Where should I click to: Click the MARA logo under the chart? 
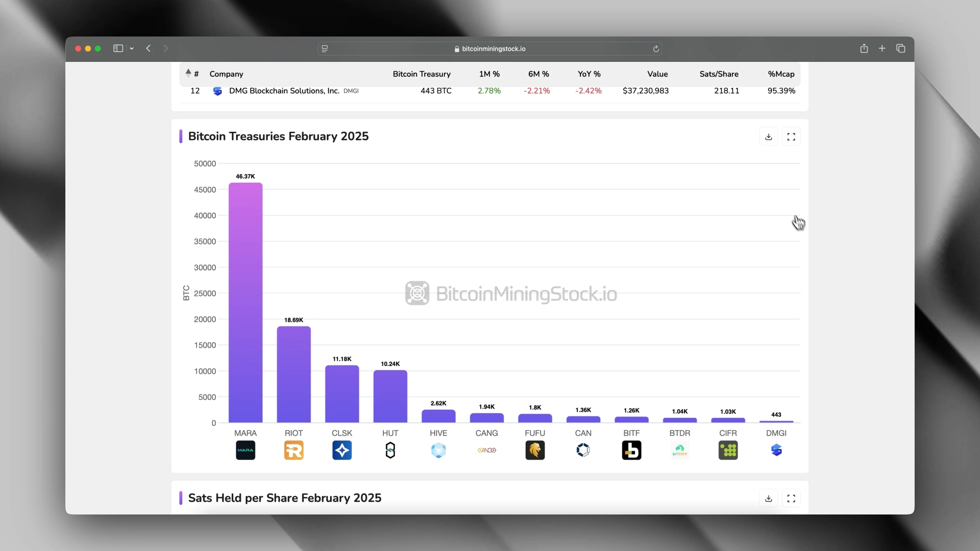pyautogui.click(x=246, y=450)
